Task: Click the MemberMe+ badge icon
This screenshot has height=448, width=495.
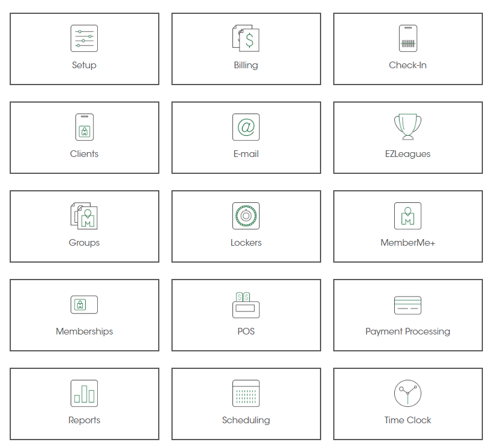Action: click(x=407, y=216)
